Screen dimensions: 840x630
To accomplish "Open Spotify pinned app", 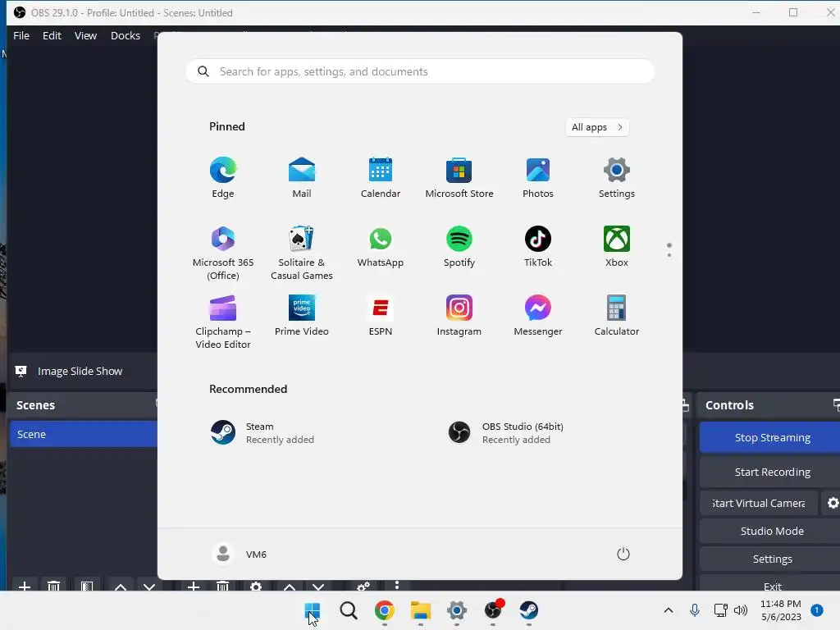I will click(x=459, y=246).
